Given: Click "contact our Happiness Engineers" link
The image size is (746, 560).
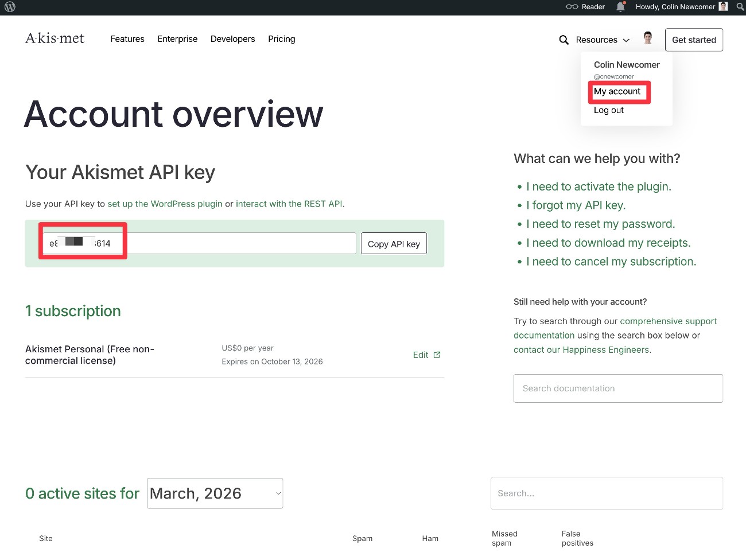Looking at the screenshot, I should click(x=581, y=349).
